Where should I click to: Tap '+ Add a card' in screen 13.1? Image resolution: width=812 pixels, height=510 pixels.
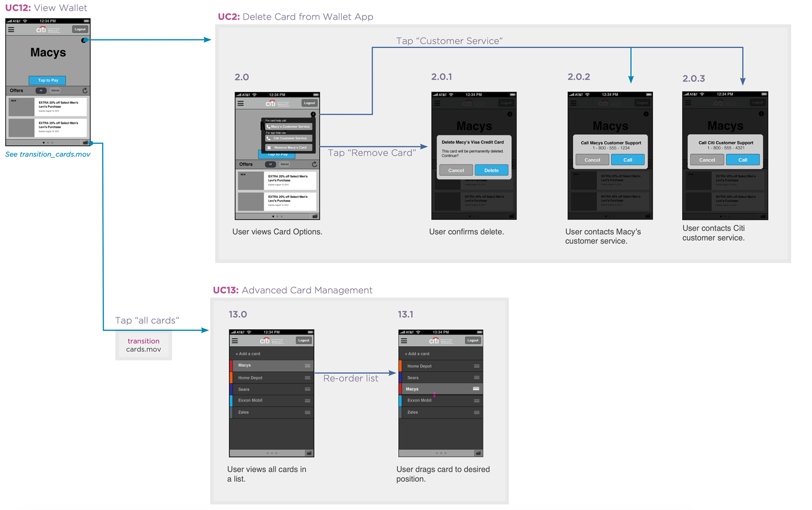(417, 354)
